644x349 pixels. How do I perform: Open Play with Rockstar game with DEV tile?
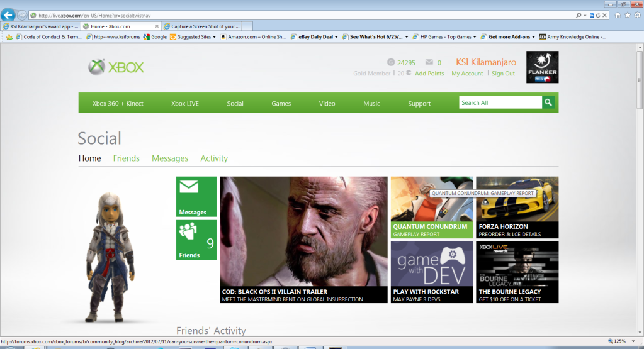point(432,272)
